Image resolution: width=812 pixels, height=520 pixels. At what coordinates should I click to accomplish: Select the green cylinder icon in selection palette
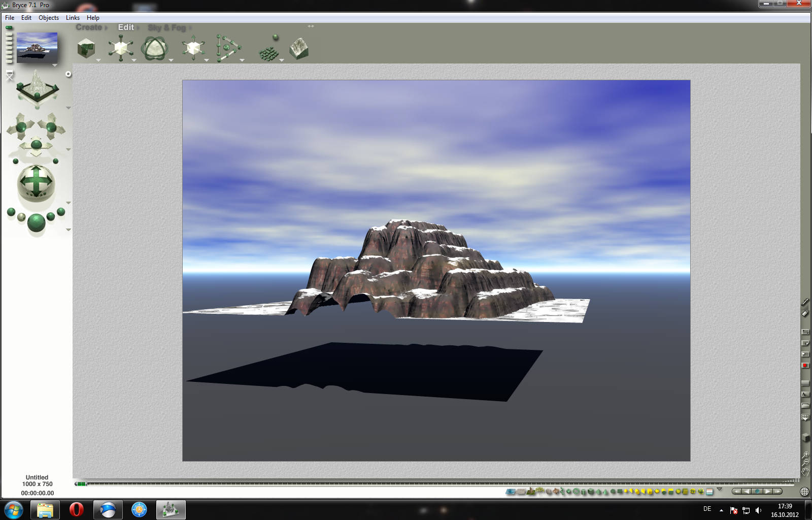(x=584, y=492)
